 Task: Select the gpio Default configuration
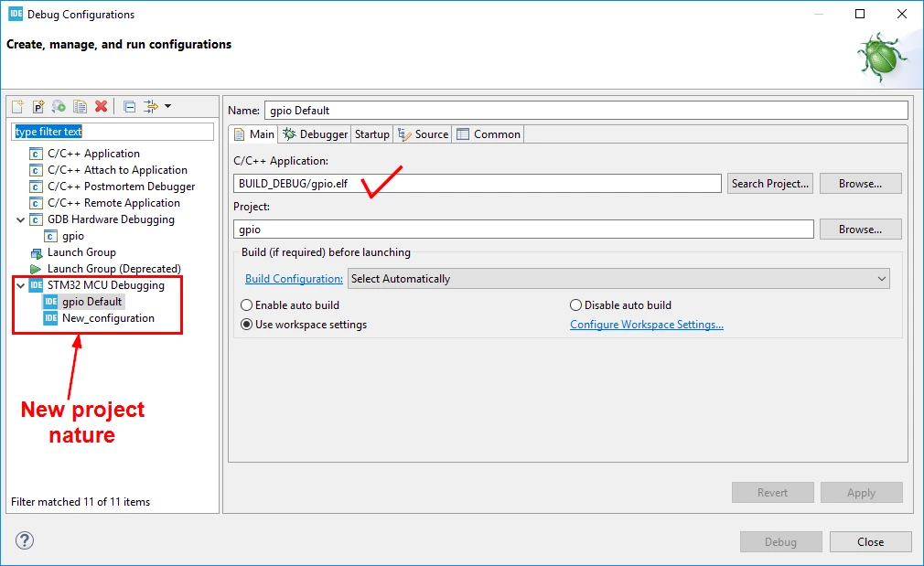(91, 302)
